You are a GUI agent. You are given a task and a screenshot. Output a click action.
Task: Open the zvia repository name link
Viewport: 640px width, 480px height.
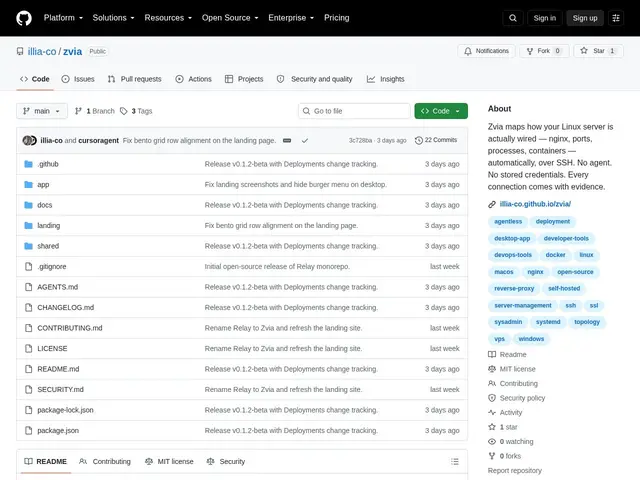tap(73, 51)
